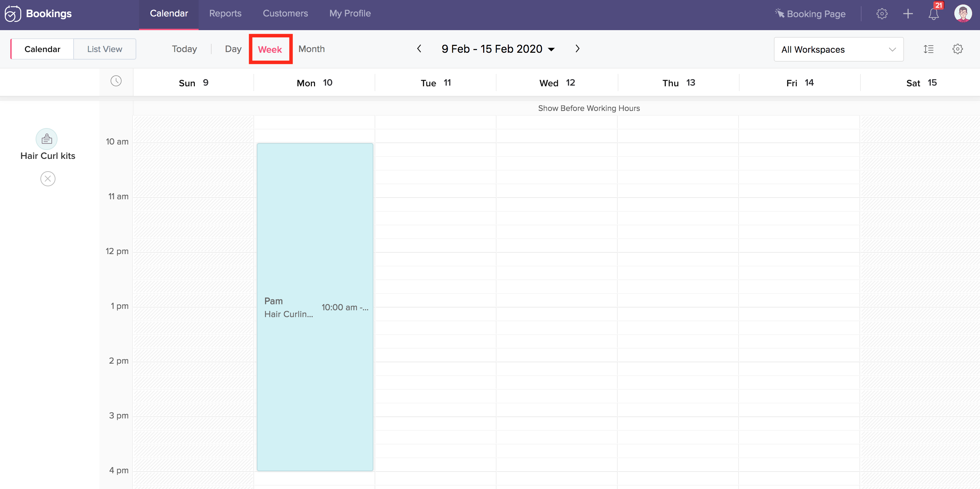This screenshot has width=980, height=489.
Task: Click the row height spacing icon
Action: tap(928, 49)
